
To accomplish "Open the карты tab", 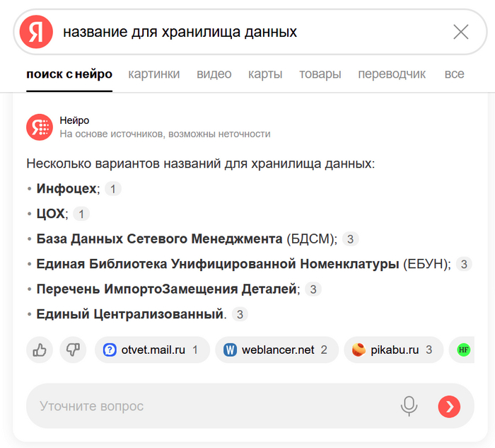I will [x=265, y=74].
